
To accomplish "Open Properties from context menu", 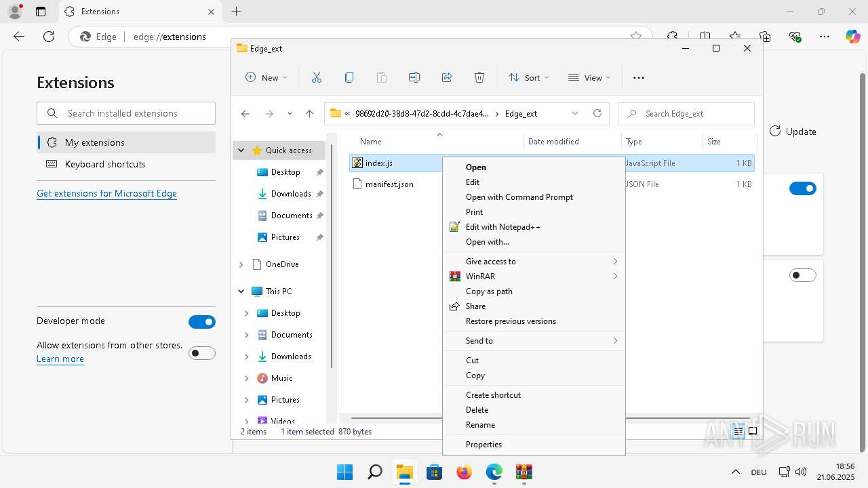I will pos(534,445).
